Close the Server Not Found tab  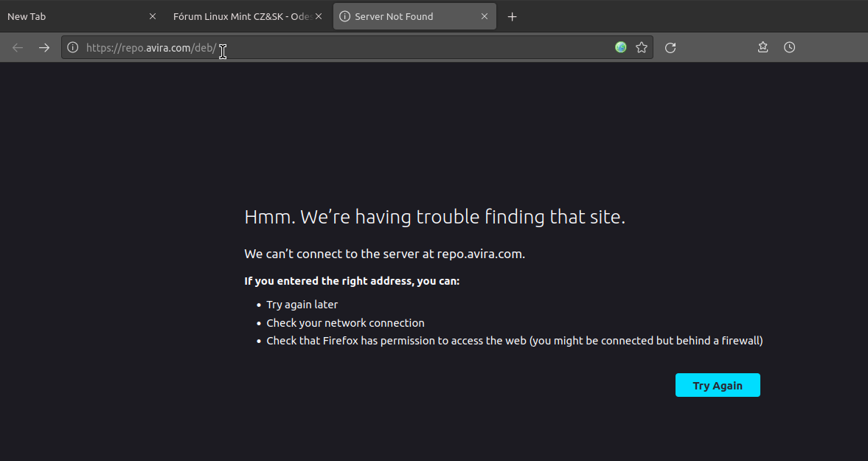485,16
